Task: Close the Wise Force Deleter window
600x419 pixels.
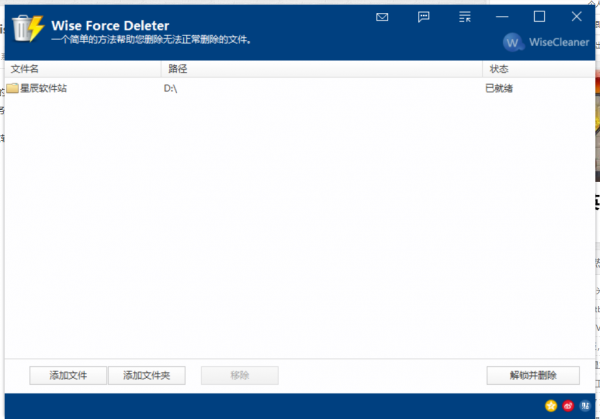Action: tap(576, 16)
